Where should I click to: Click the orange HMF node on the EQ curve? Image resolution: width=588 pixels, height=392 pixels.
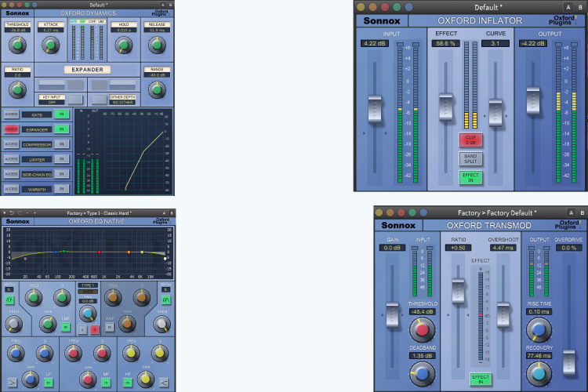click(x=129, y=252)
